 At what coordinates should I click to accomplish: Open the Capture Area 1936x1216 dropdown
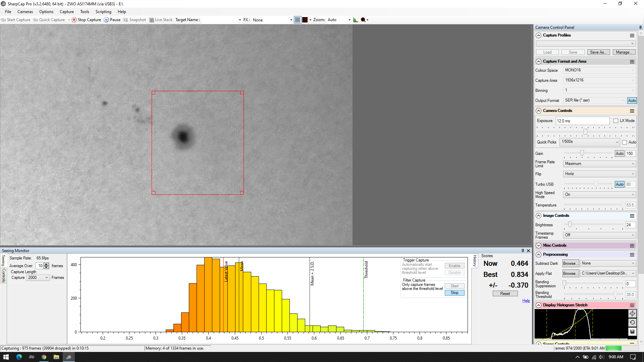(x=599, y=80)
